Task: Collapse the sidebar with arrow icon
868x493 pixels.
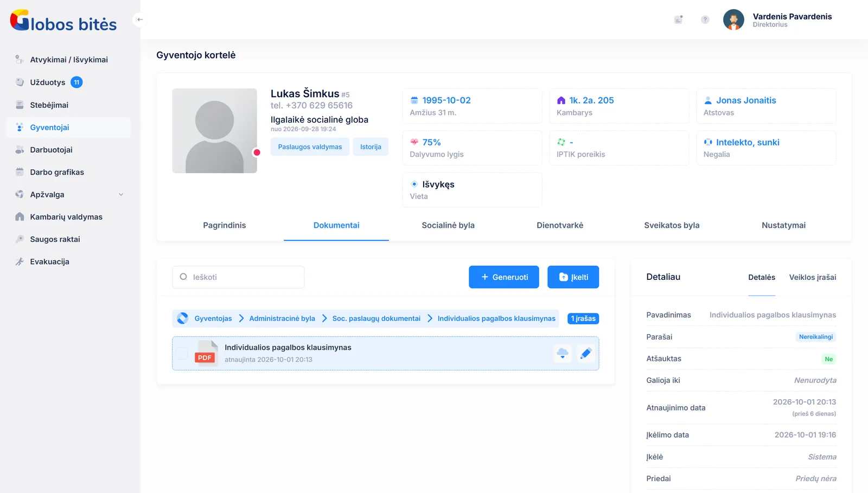Action: (x=139, y=20)
